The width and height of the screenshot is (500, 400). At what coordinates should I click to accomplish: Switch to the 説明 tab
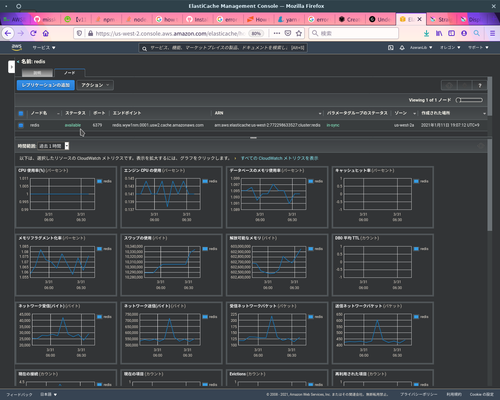37,73
